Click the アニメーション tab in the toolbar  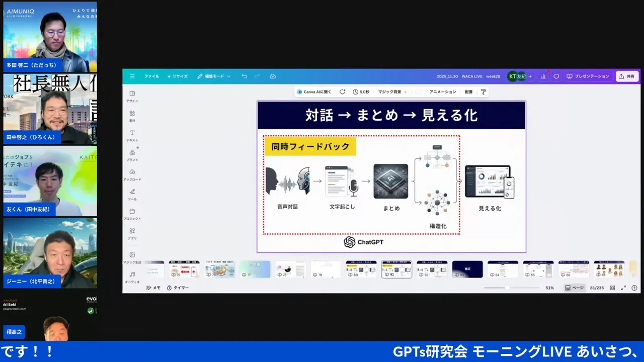pyautogui.click(x=443, y=92)
